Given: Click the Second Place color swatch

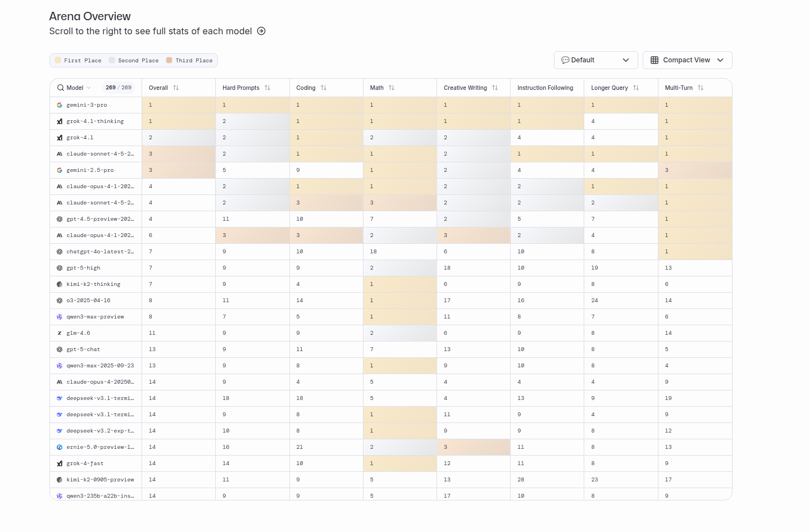Looking at the screenshot, I should pos(112,60).
